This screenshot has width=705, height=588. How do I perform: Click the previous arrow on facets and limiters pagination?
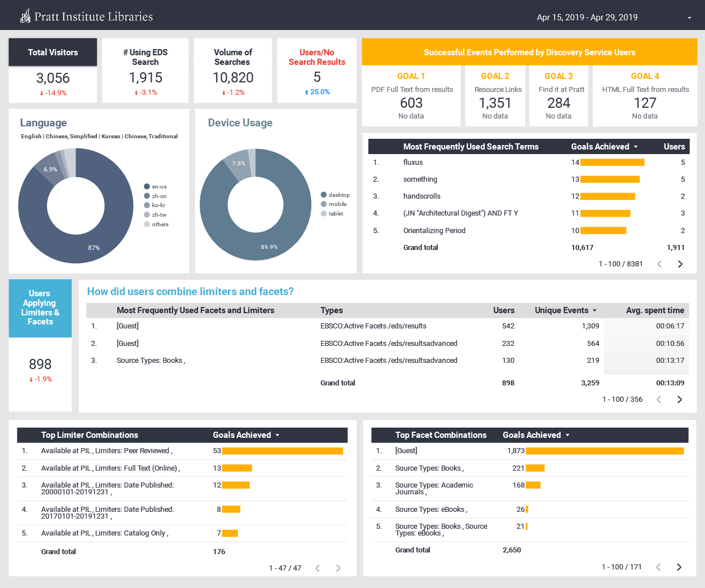coord(659,399)
